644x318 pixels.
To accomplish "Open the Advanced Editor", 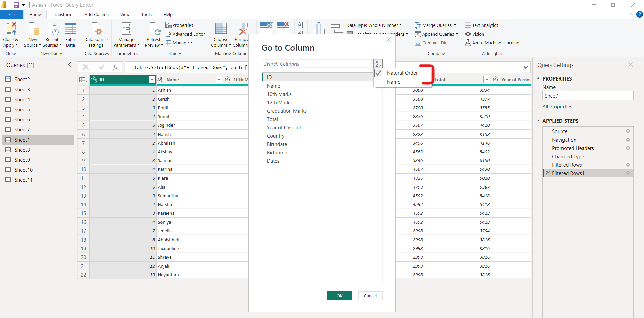I will [185, 34].
